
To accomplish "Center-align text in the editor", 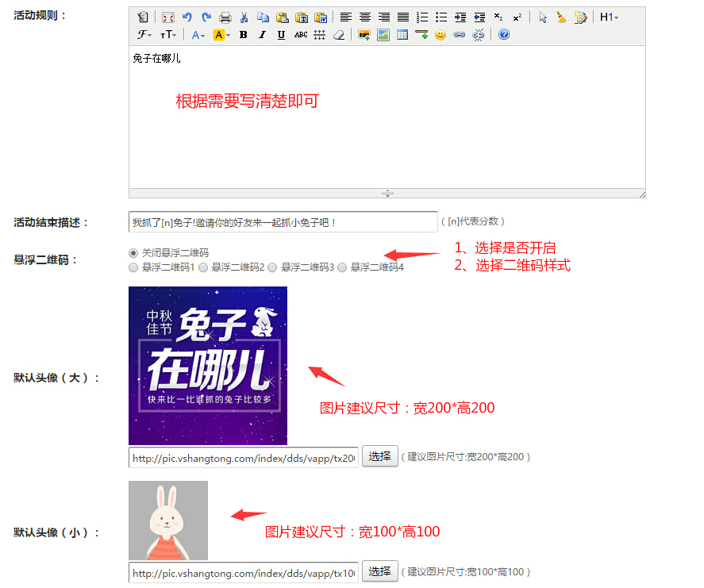I will pos(365,17).
